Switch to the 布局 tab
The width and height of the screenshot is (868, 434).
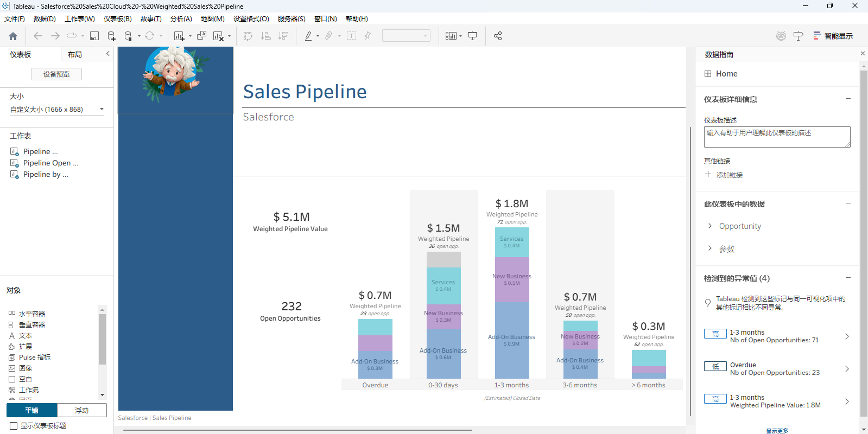75,55
